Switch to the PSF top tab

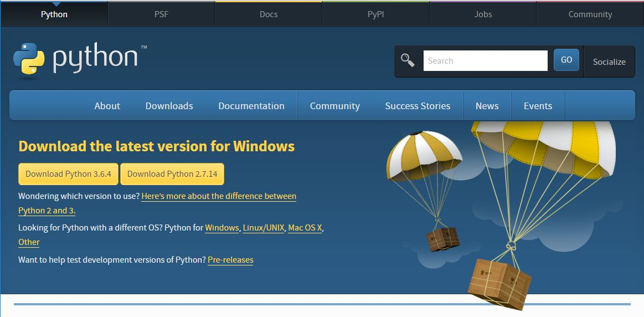[x=161, y=14]
